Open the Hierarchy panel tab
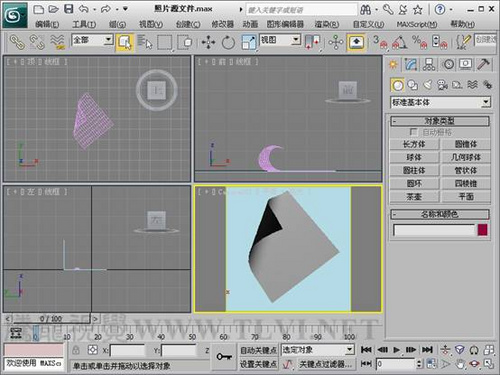500x375 pixels. coord(429,64)
